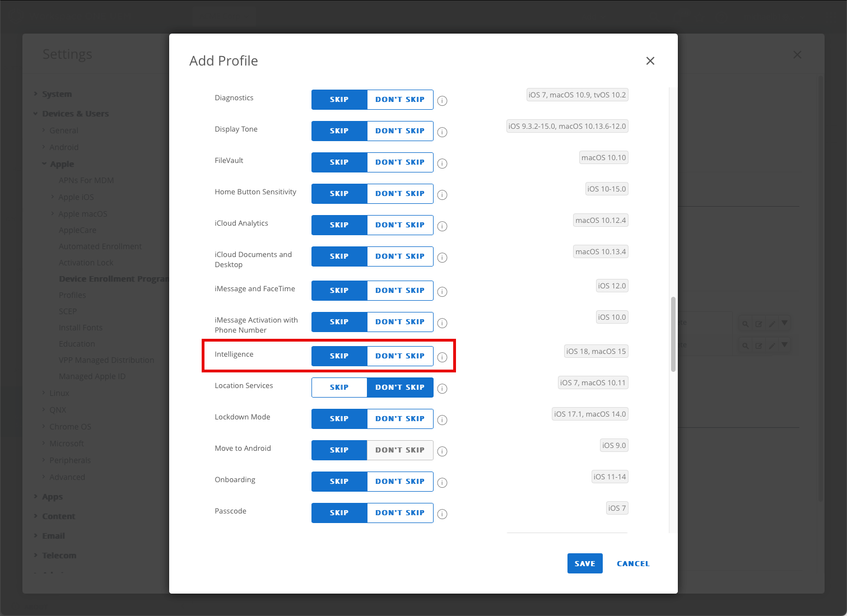
Task: Expand the Linux section
Action: [59, 393]
